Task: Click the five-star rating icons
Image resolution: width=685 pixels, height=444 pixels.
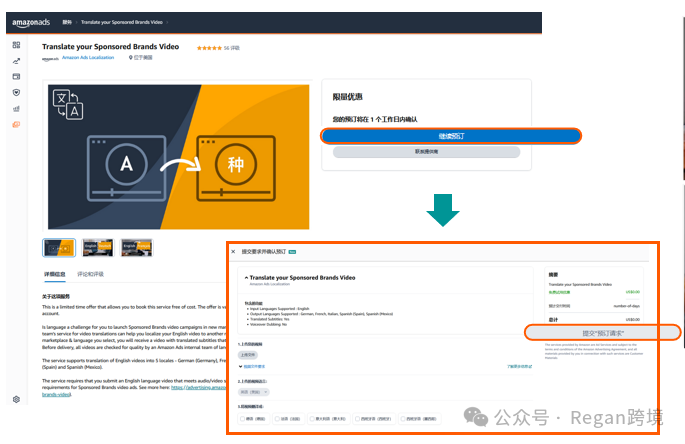Action: pos(209,48)
